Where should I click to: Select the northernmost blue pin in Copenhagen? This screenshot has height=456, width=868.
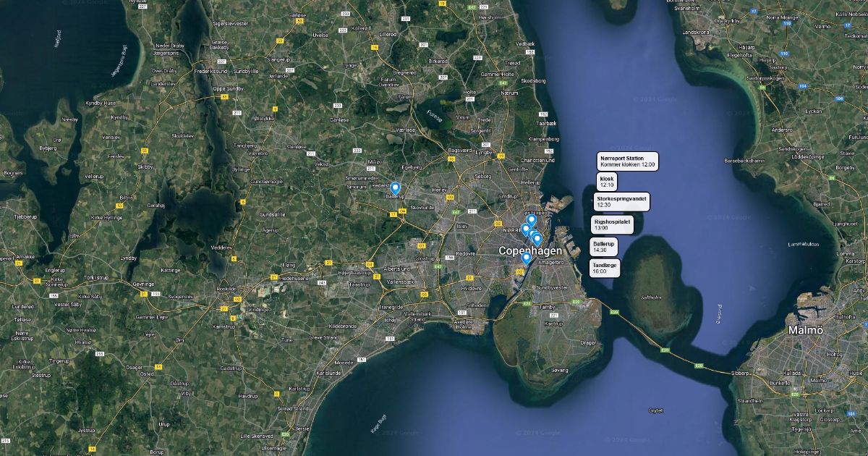(x=532, y=221)
